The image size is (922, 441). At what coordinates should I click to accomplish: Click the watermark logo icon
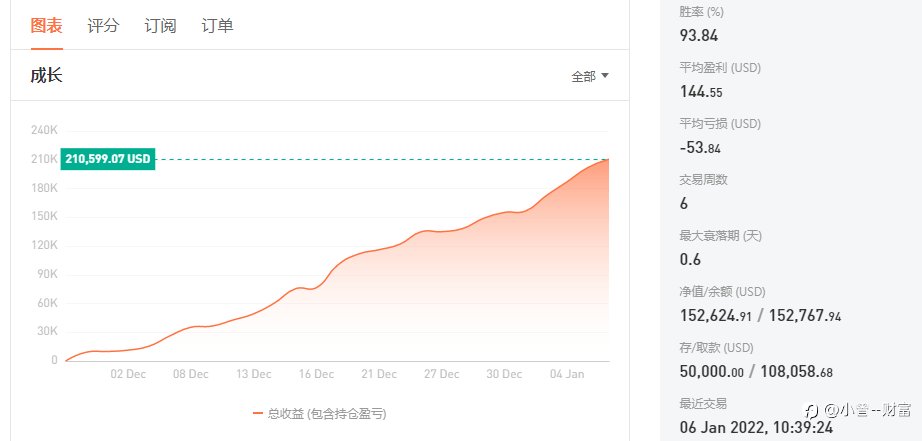(x=813, y=410)
